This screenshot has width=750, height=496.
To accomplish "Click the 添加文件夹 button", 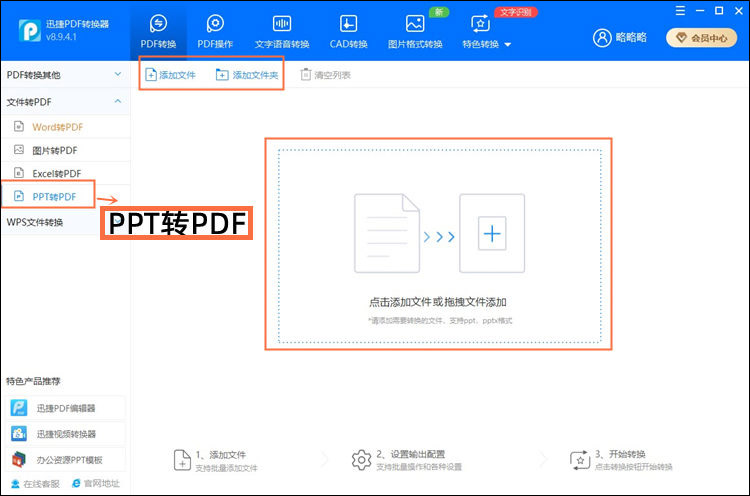I will pos(247,75).
